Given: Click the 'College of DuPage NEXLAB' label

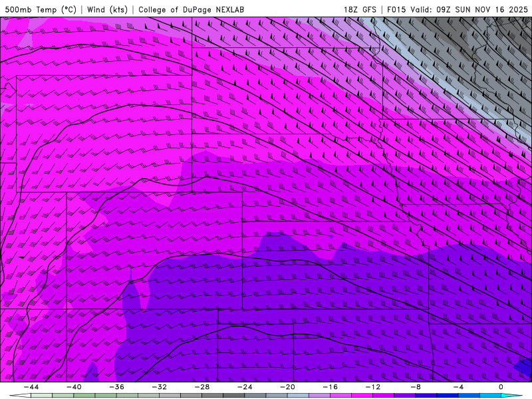Looking at the screenshot, I should [192, 9].
